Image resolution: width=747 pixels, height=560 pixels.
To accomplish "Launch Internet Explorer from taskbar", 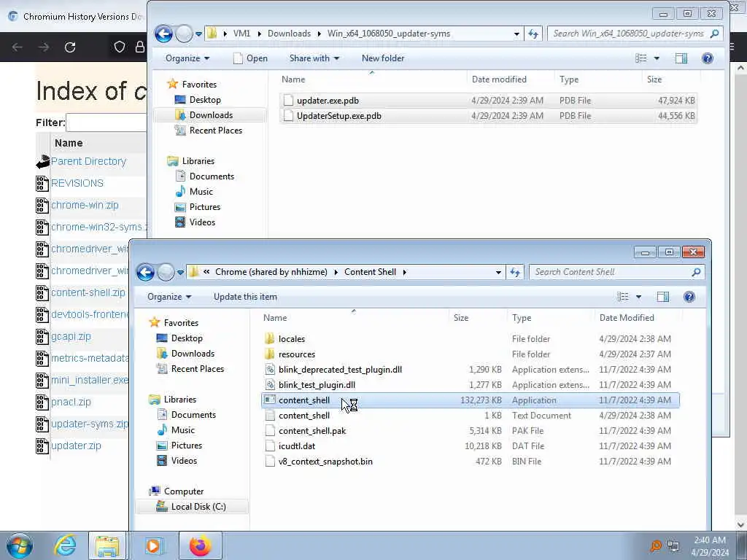I will coord(65,545).
